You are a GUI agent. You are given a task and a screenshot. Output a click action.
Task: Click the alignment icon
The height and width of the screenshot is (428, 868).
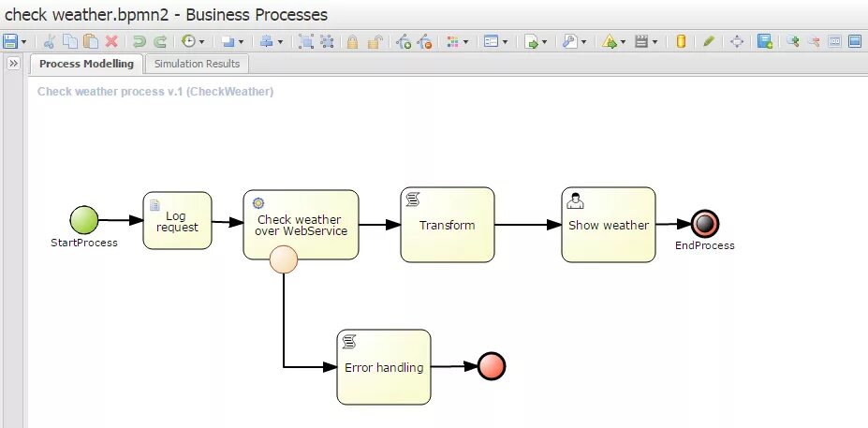[x=267, y=41]
